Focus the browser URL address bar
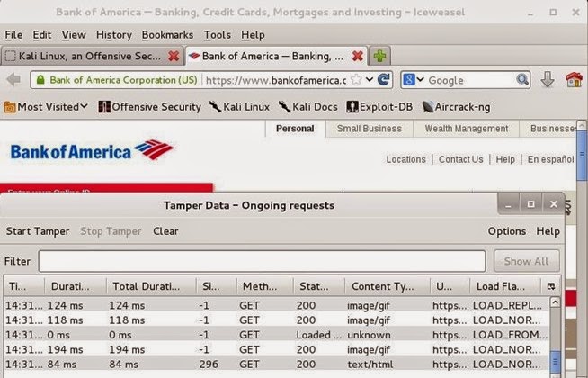588x378 pixels. click(x=276, y=80)
